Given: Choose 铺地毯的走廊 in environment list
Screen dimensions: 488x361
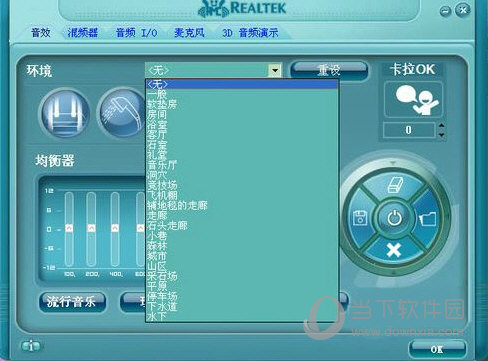Looking at the screenshot, I should point(242,205).
